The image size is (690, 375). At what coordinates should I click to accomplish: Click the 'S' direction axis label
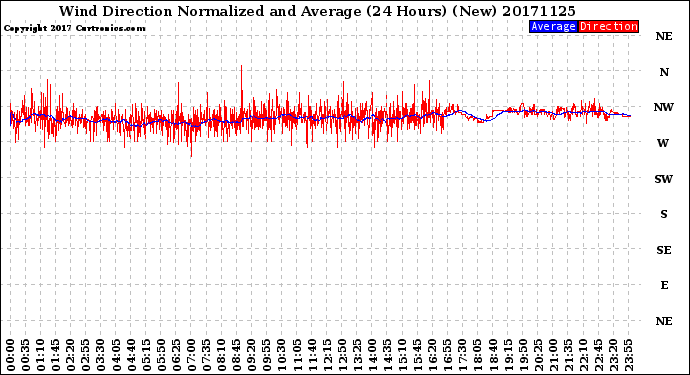[x=664, y=214]
